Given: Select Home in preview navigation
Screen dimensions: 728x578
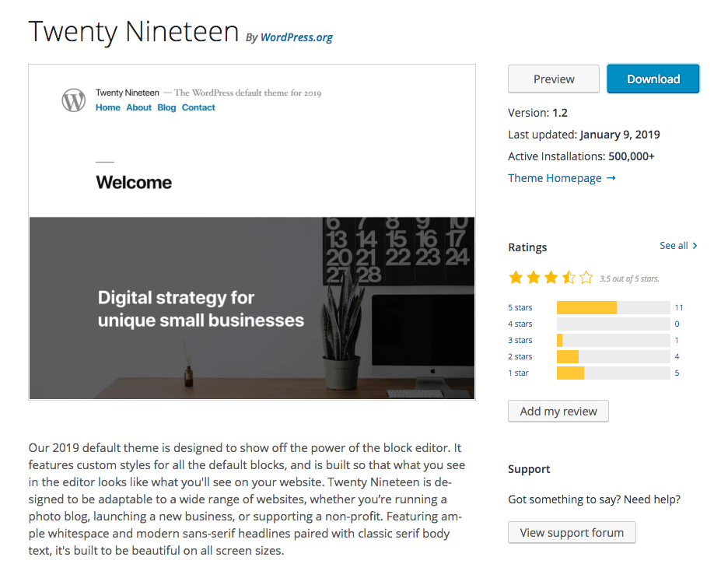Looking at the screenshot, I should pos(107,107).
